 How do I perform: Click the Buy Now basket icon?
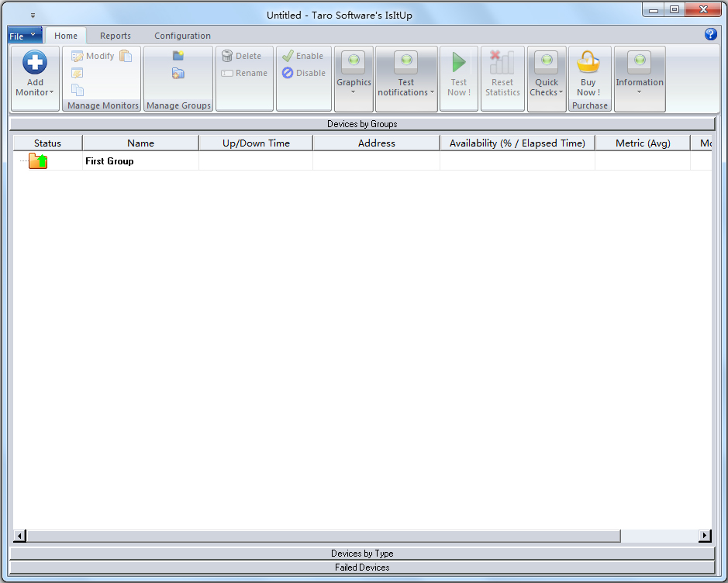(x=588, y=63)
